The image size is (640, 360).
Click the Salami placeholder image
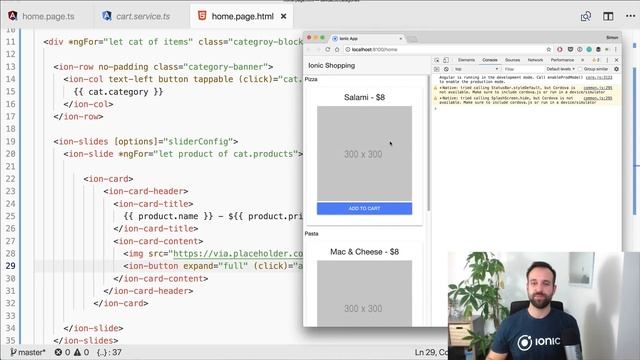[364, 153]
